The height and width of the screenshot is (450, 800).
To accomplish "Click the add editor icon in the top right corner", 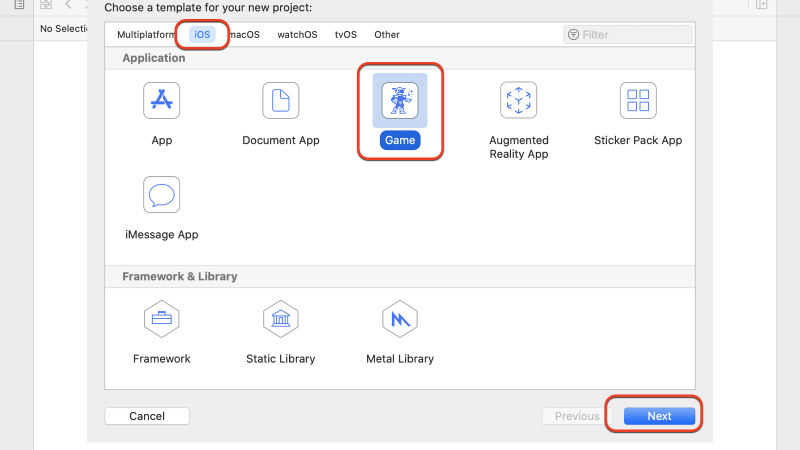I will 761,5.
